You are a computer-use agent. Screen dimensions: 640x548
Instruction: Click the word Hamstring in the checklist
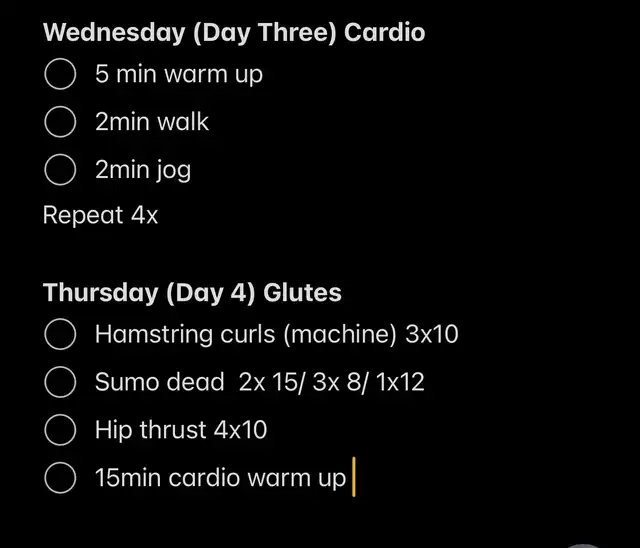(153, 335)
